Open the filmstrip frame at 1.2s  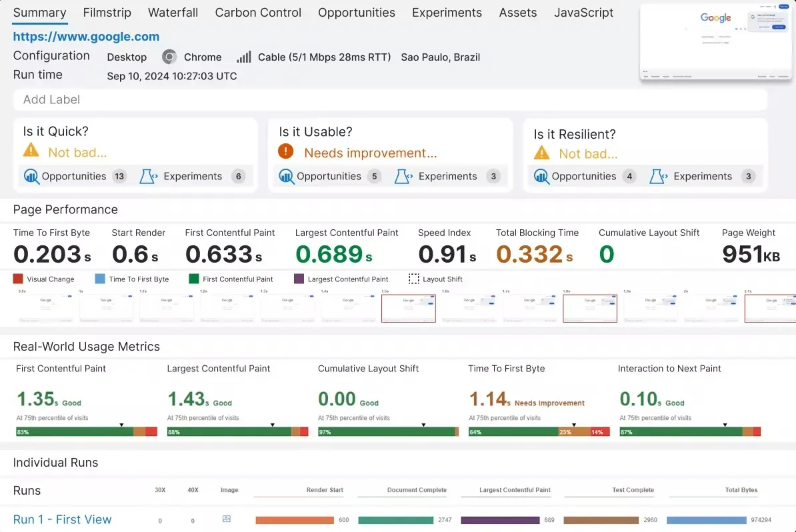coord(227,308)
